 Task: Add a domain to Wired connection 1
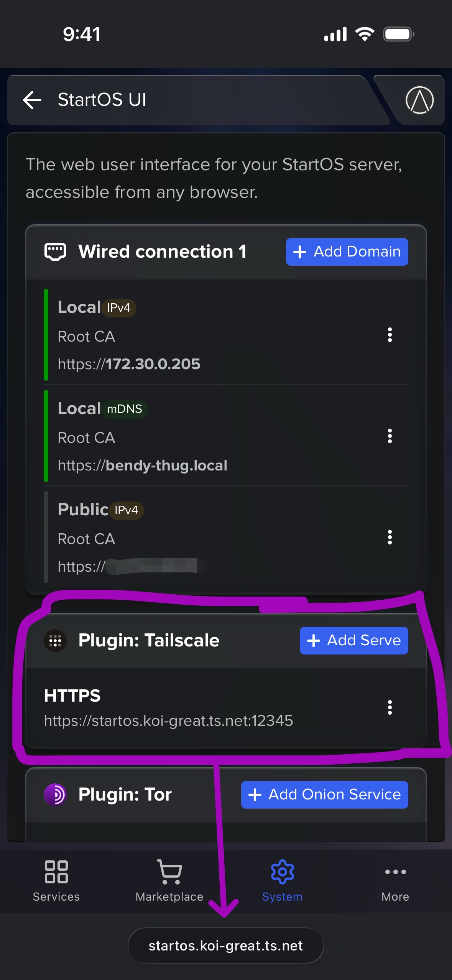pyautogui.click(x=347, y=252)
